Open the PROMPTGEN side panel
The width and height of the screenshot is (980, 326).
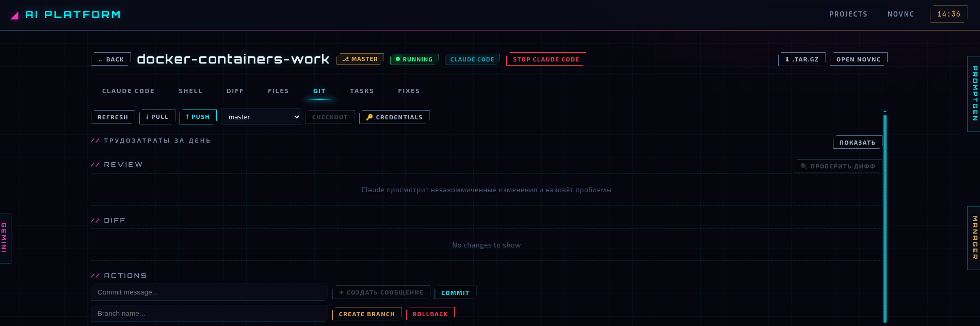coord(974,94)
